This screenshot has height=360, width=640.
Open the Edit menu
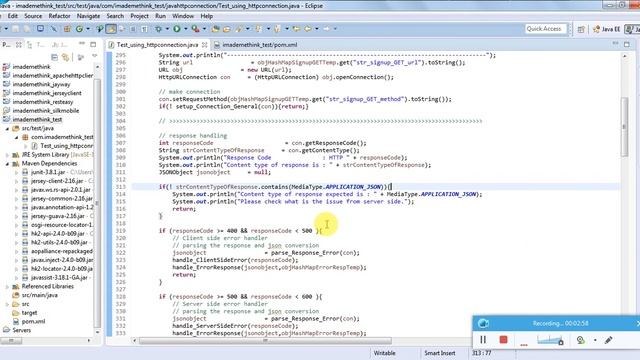(x=13, y=16)
